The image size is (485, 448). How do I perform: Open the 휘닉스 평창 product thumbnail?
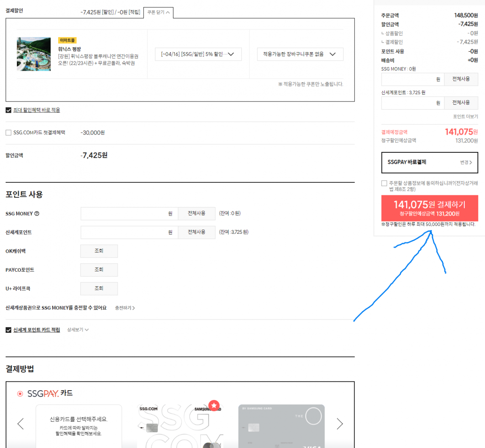click(34, 54)
